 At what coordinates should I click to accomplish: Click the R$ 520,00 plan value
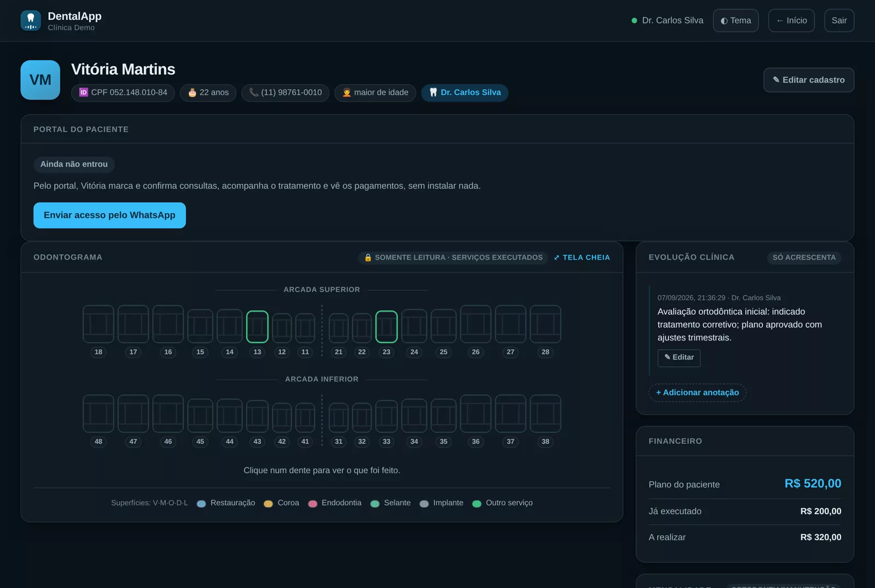pos(813,484)
